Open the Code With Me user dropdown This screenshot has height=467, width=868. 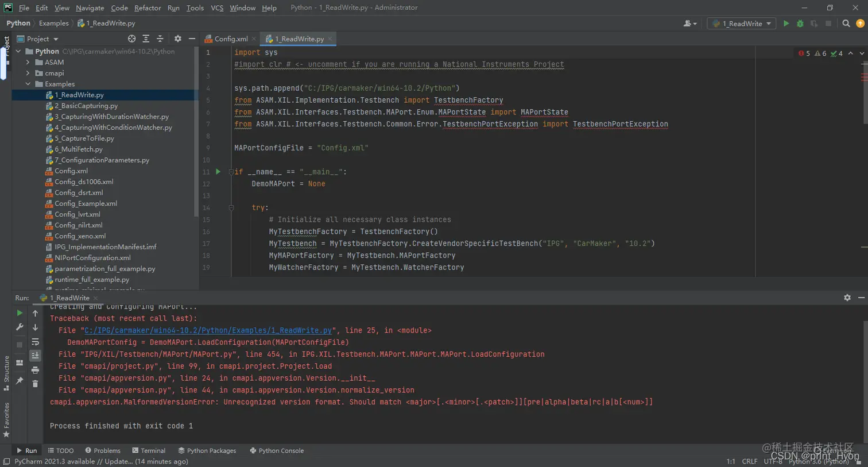690,24
